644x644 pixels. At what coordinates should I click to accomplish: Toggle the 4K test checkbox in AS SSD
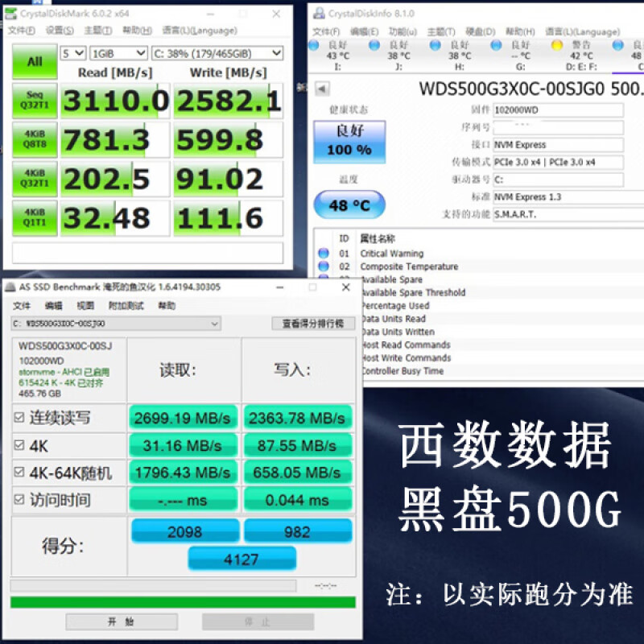[19, 445]
